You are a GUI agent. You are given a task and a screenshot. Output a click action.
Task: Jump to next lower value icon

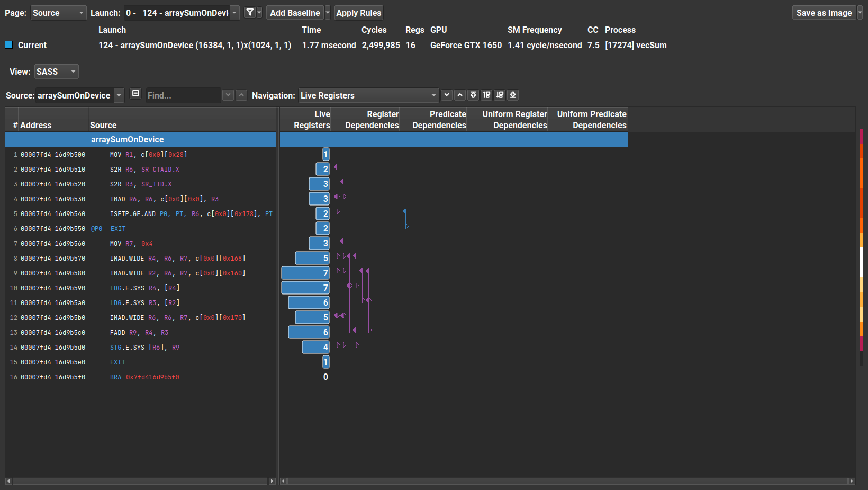(x=500, y=95)
